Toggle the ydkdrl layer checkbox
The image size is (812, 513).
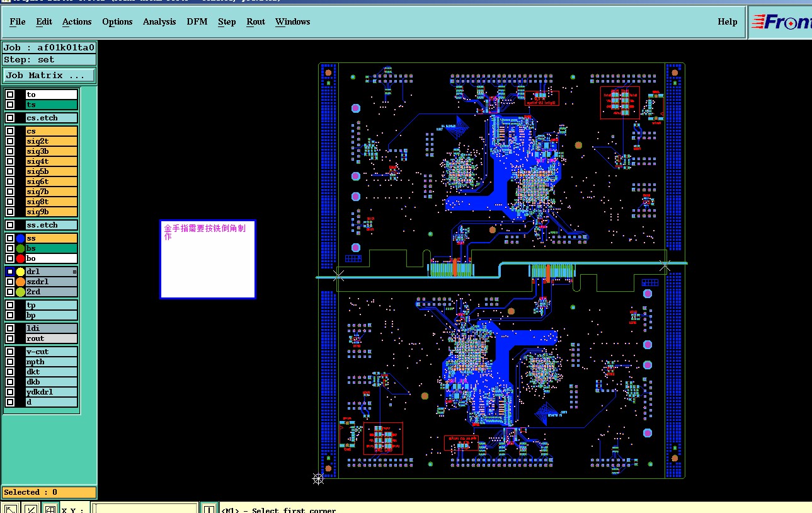(10, 392)
